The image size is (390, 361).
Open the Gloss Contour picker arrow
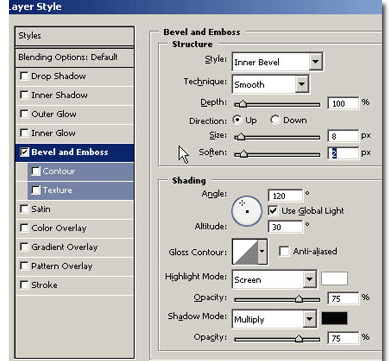262,252
